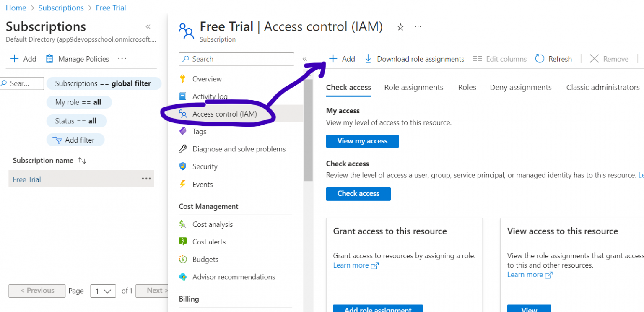The height and width of the screenshot is (312, 644).
Task: Open the page number dropdown
Action: (x=103, y=291)
